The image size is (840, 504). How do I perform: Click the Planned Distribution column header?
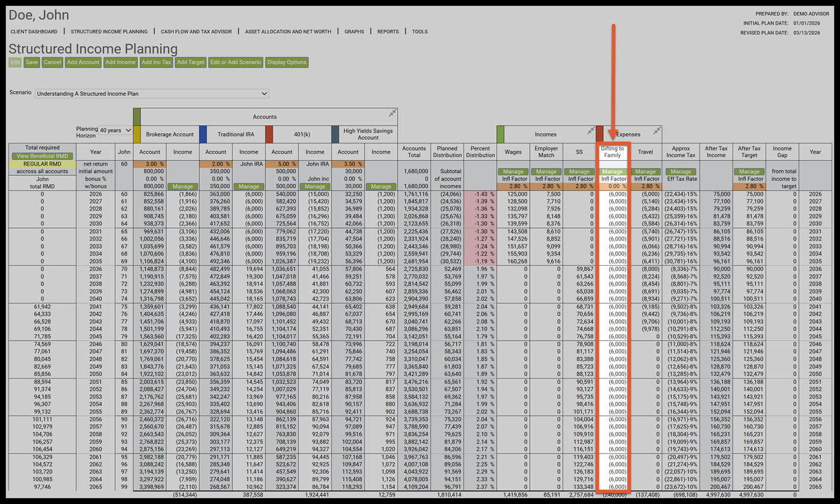pyautogui.click(x=448, y=152)
